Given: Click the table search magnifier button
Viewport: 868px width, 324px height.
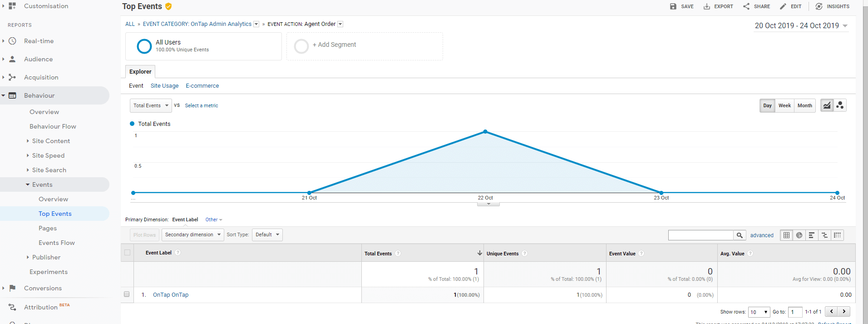Looking at the screenshot, I should point(740,235).
